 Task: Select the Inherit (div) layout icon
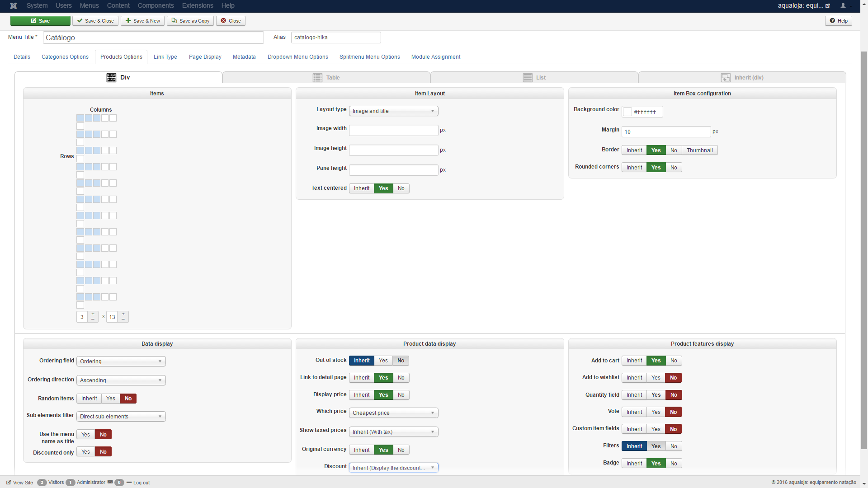pos(725,78)
